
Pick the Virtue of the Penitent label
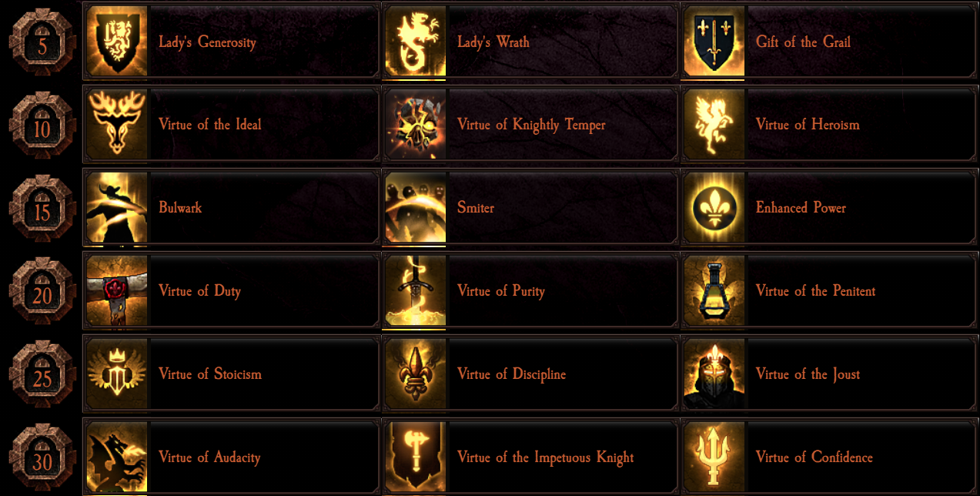click(x=815, y=291)
